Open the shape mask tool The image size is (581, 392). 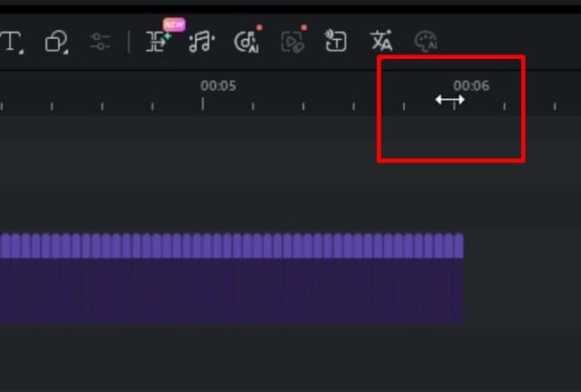57,42
